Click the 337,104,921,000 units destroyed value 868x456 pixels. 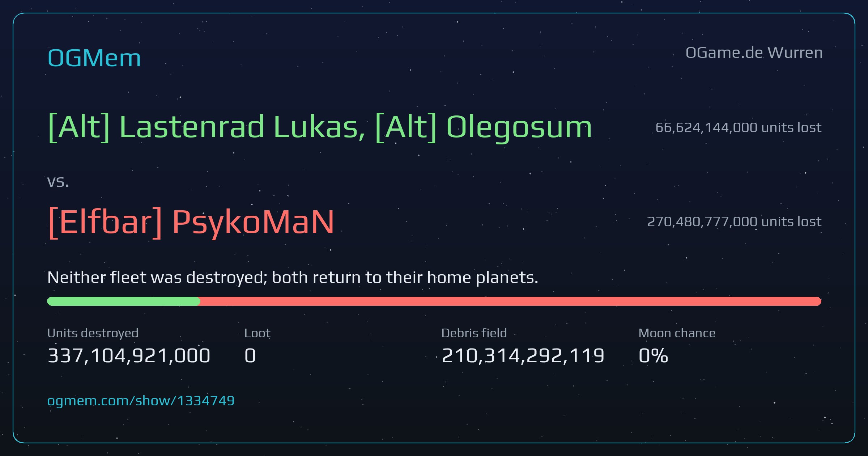[129, 355]
